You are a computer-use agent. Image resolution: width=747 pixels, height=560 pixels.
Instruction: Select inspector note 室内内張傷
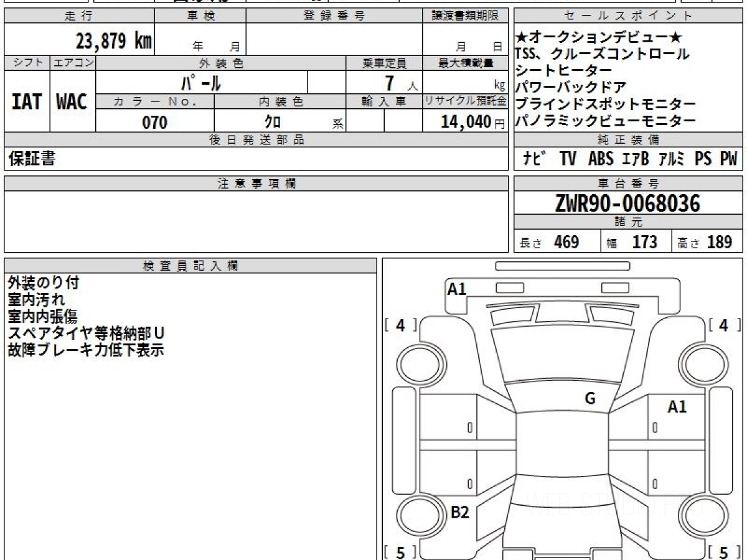pos(42,317)
